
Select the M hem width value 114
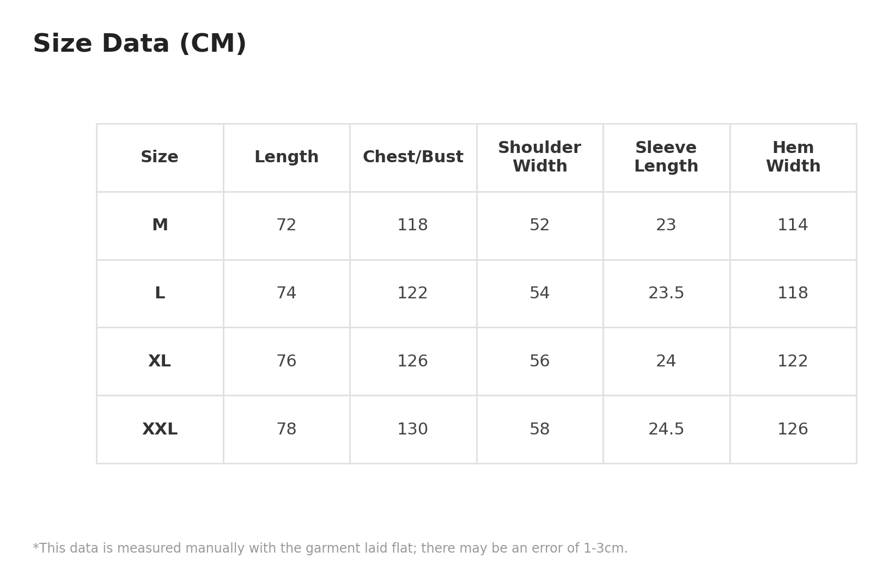(x=793, y=225)
